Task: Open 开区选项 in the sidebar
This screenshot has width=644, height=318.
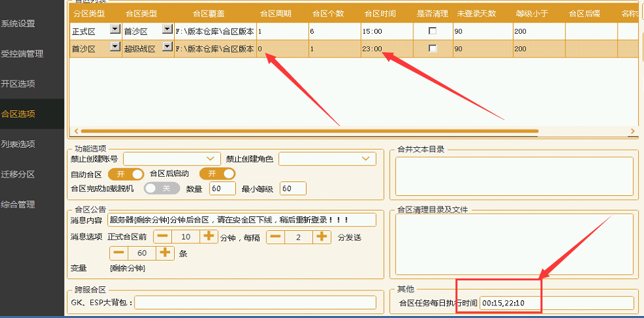Action: click(18, 84)
